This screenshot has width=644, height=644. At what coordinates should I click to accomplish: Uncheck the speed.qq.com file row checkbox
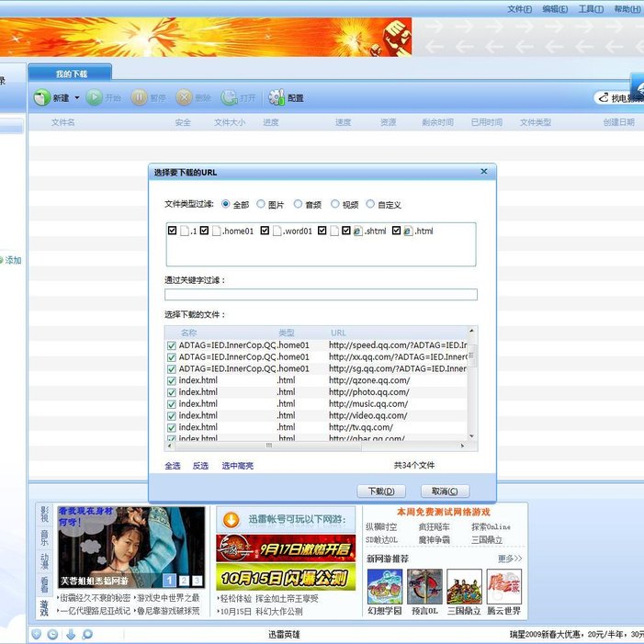pos(172,345)
